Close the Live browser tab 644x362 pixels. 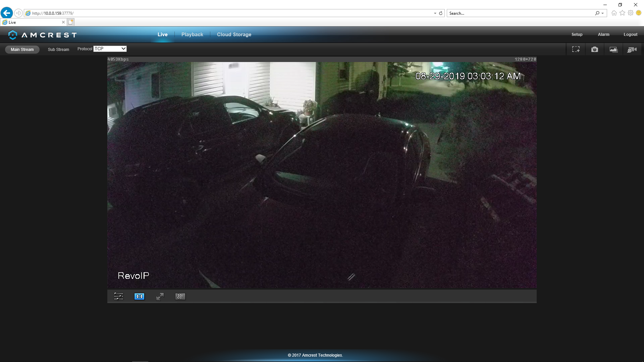click(63, 22)
